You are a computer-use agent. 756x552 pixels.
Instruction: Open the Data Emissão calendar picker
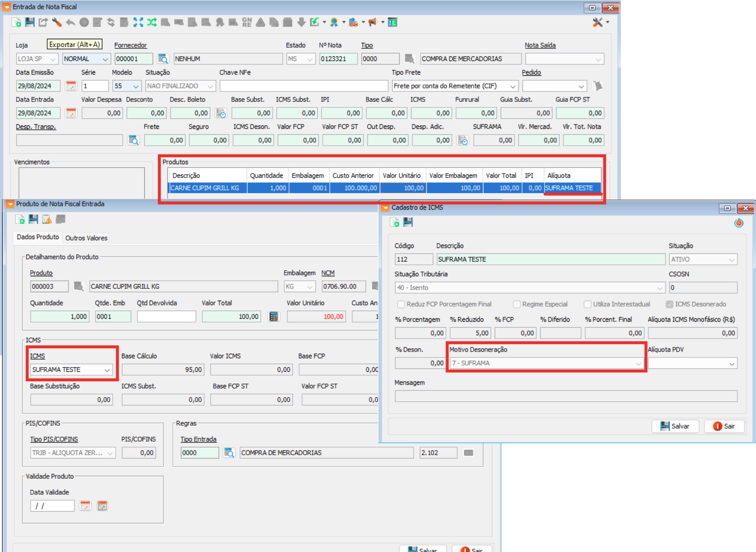pyautogui.click(x=71, y=86)
